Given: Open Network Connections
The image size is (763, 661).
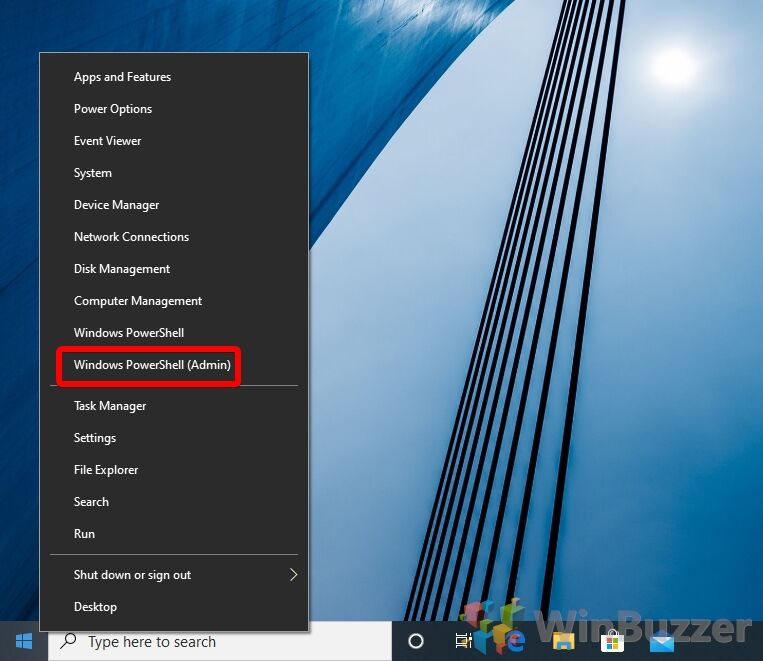Looking at the screenshot, I should click(174, 237).
